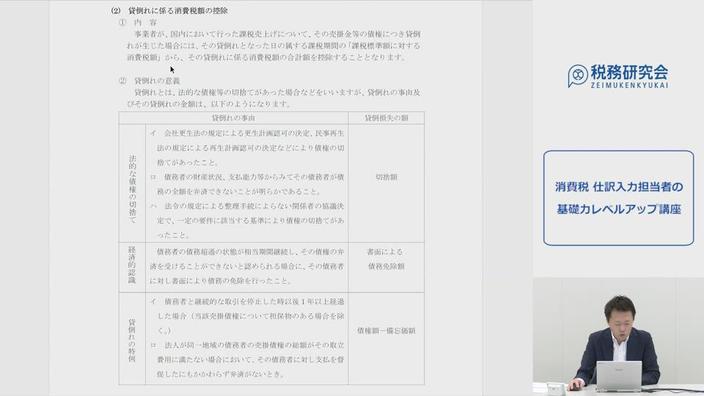
Task: Click the ZEIMUKENKYUKAI caption under the logo
Action: tap(629, 85)
